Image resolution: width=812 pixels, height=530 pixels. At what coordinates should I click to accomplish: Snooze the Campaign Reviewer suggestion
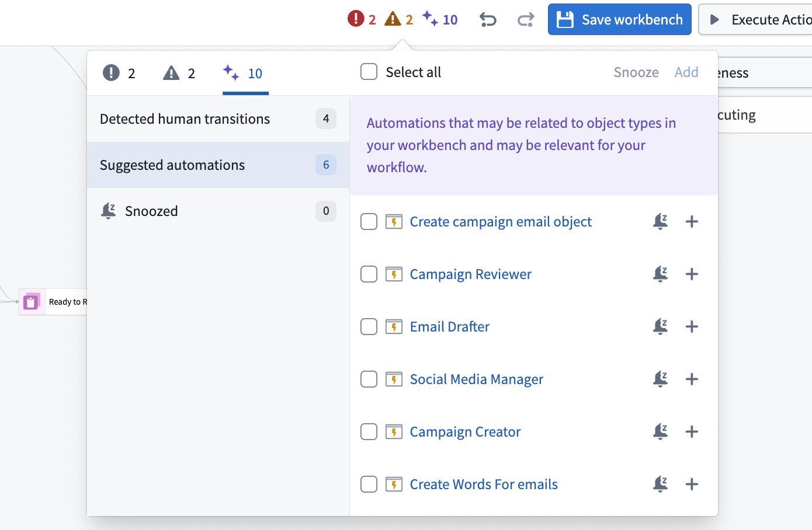[661, 274]
